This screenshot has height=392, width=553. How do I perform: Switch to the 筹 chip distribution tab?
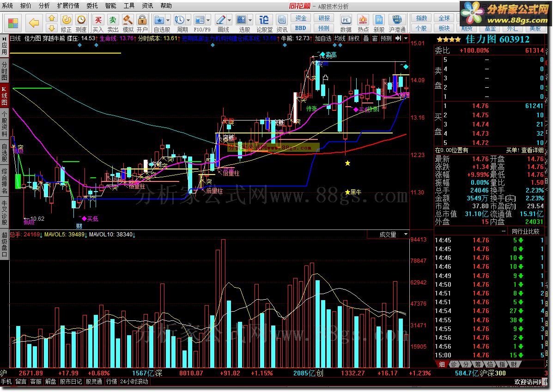coord(478,364)
